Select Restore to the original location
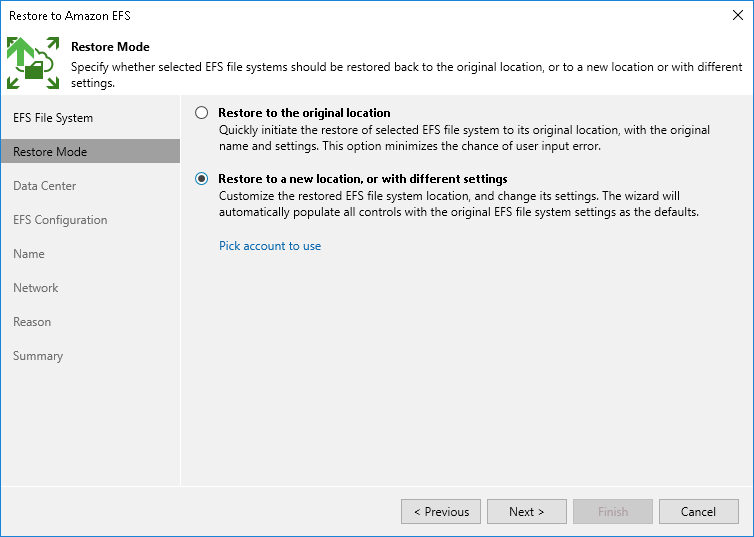The height and width of the screenshot is (537, 754). point(202,113)
